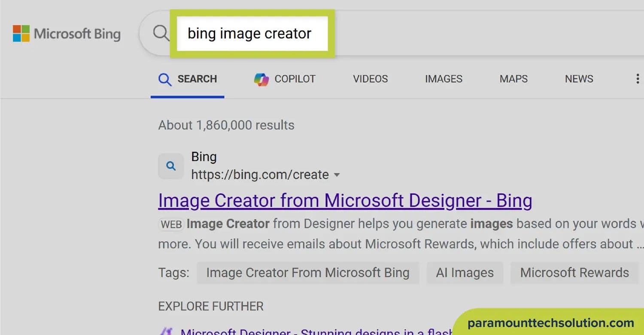The width and height of the screenshot is (644, 335).
Task: Switch to the VIDEOS tab
Action: (x=370, y=79)
